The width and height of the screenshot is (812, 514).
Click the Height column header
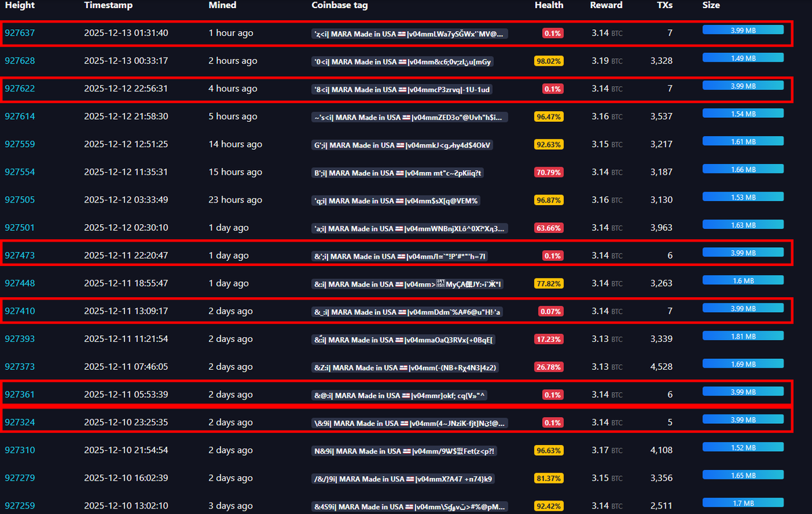[20, 5]
